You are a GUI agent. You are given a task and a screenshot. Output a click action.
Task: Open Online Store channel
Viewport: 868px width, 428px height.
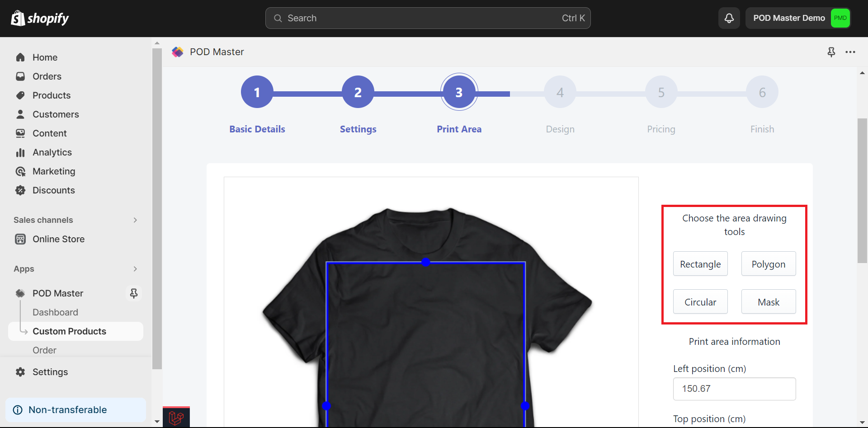pos(58,239)
